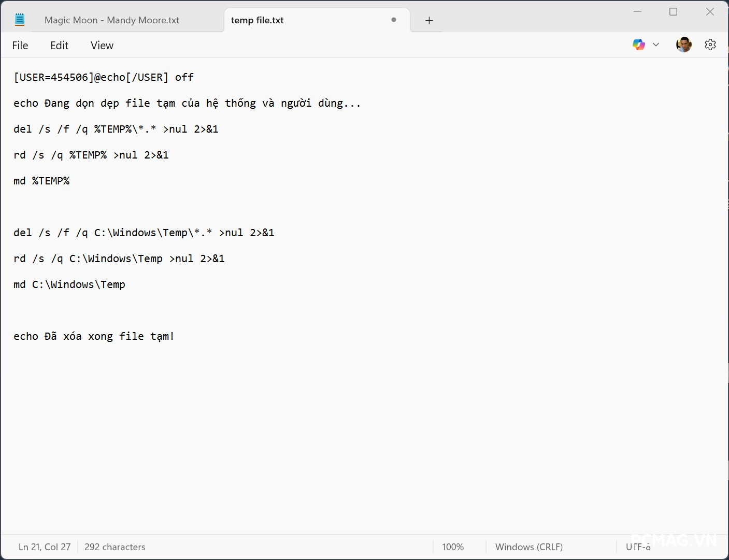Click the Notepad app icon in title bar
Screen dimensions: 729x560
(x=20, y=20)
